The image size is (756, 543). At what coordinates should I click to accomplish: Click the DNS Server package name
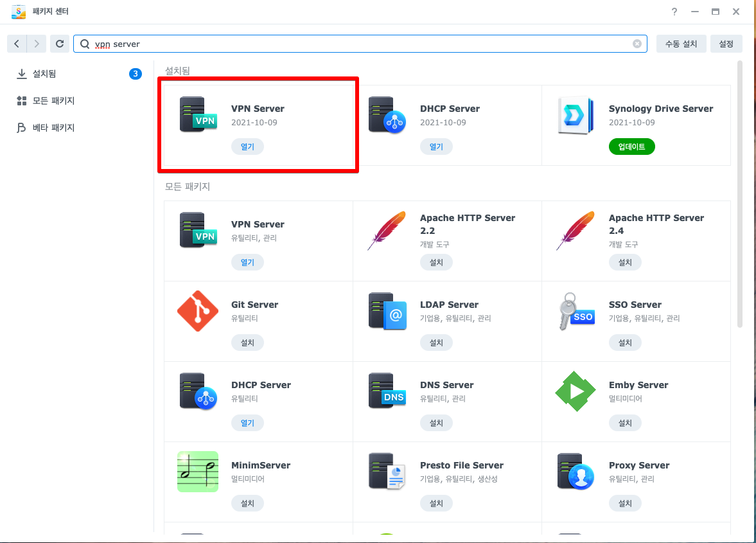coord(446,386)
